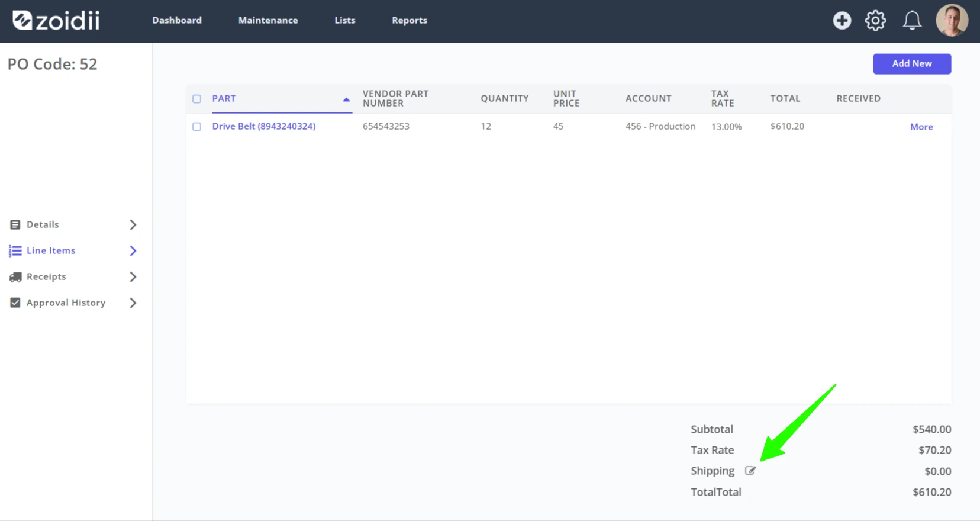Select Approval History in the sidebar
The image size is (980, 521).
click(66, 303)
